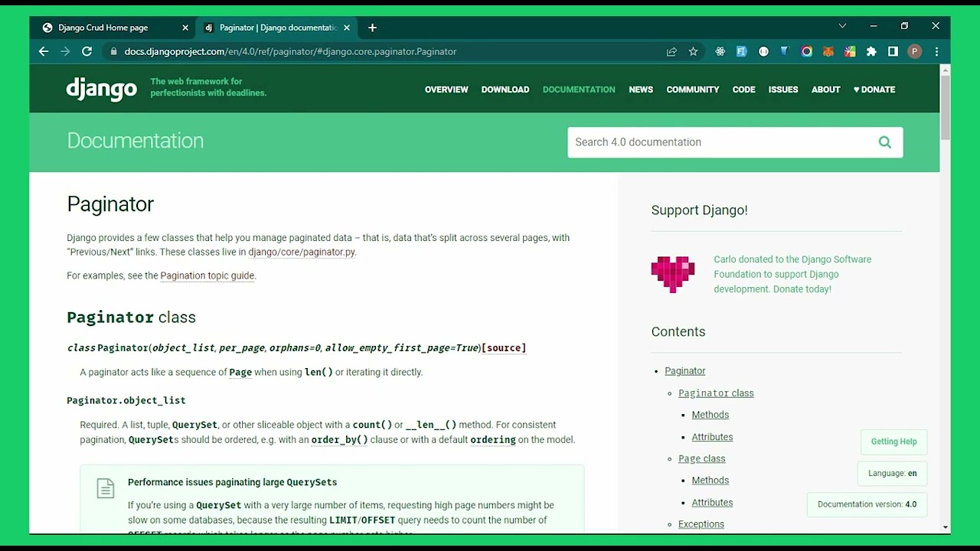Open Chrome's three-dot menu
980x551 pixels.
tap(936, 51)
